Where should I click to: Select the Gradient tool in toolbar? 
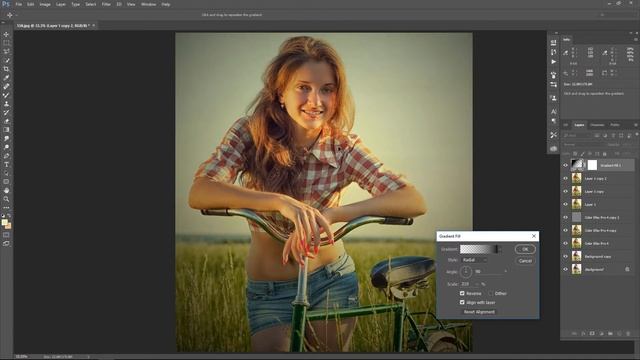(x=6, y=130)
